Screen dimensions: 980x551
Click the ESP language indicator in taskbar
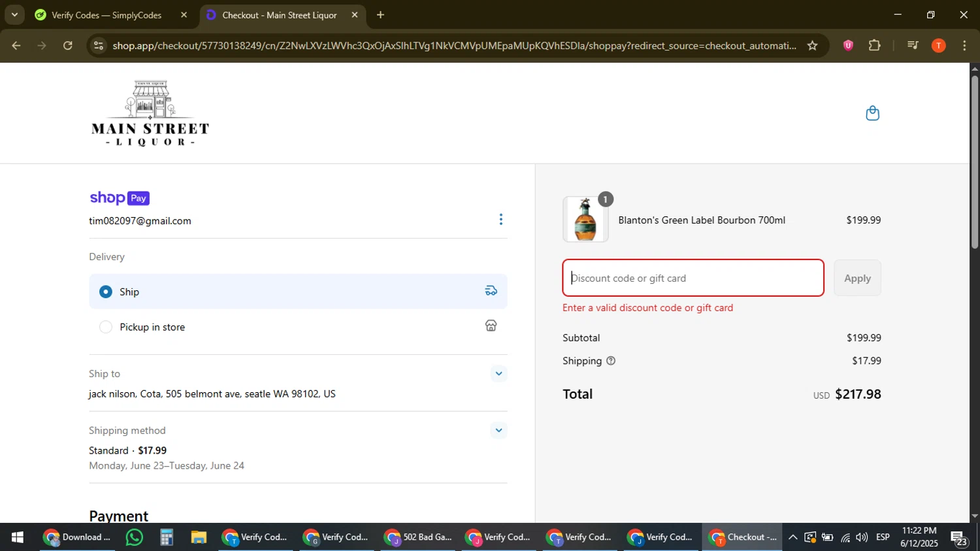(x=883, y=537)
